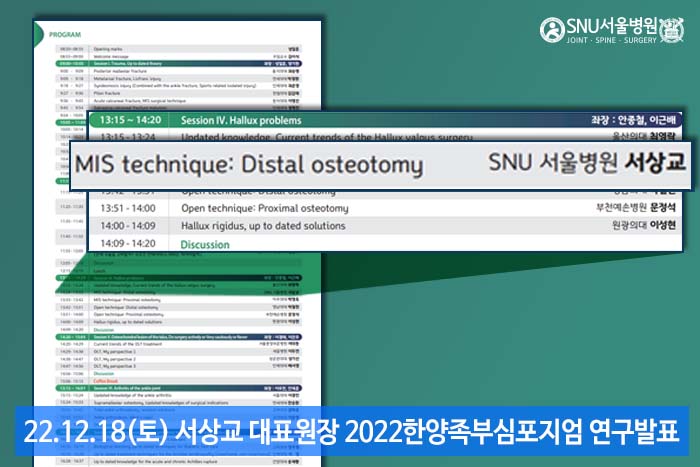Click the enlarged 13:15 ~ 14:20 session time
This screenshot has height=467, width=700.
[130, 120]
